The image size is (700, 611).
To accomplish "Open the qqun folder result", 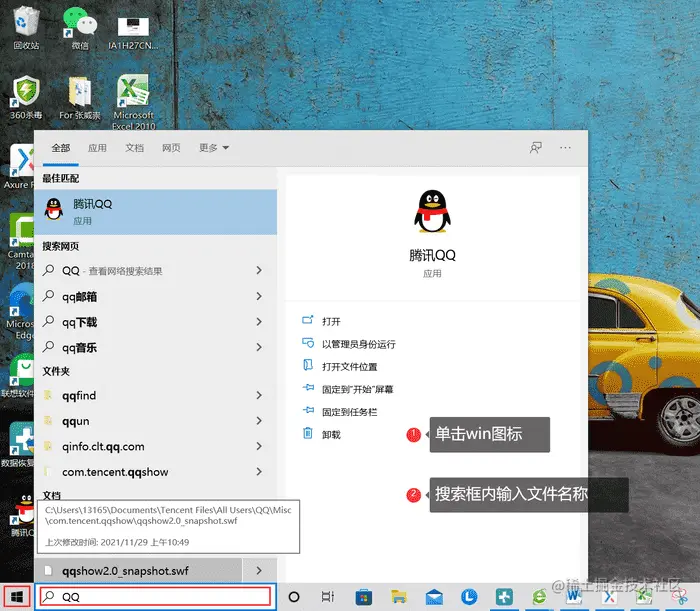I will click(x=138, y=421).
